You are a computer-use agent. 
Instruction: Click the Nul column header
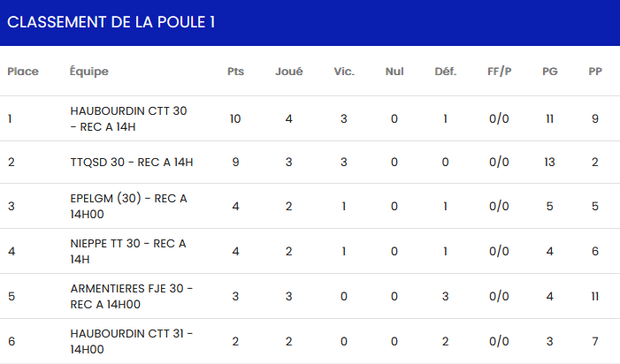[394, 72]
